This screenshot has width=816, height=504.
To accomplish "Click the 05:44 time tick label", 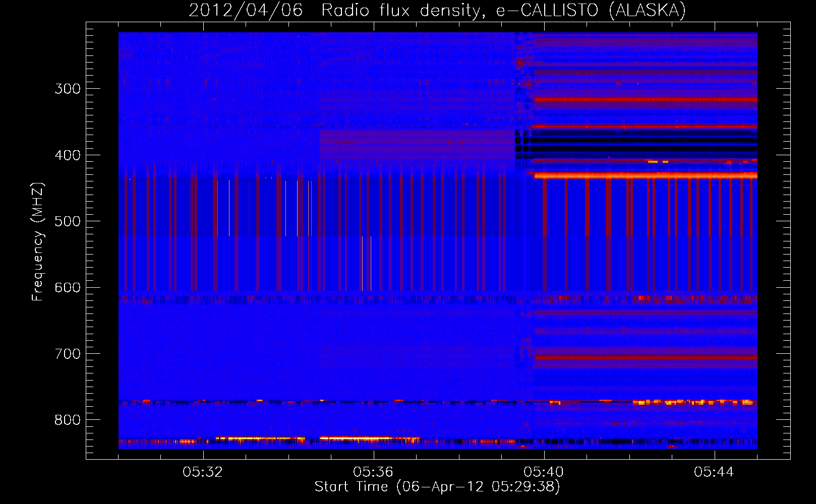I will tap(714, 472).
